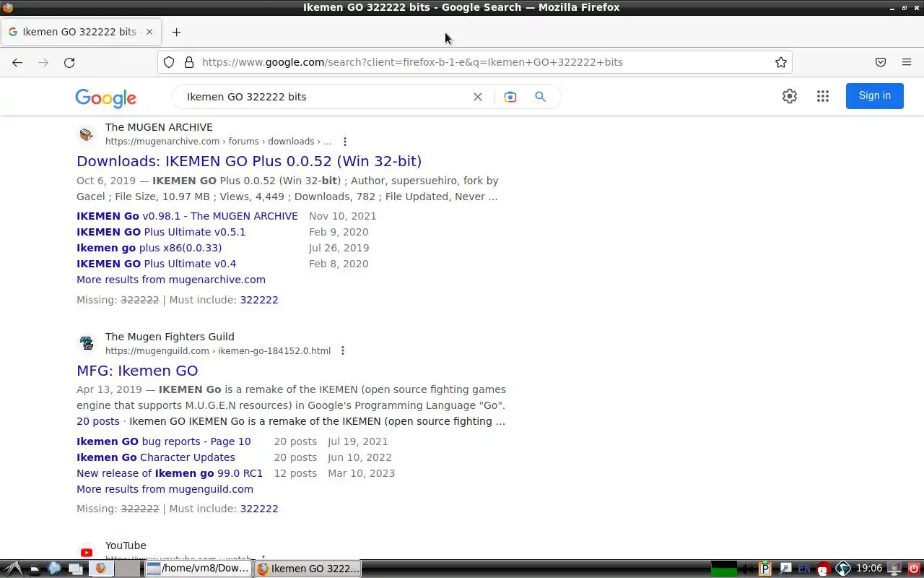The width and height of the screenshot is (924, 578).
Task: Open the Firefox application menu
Action: click(x=907, y=62)
